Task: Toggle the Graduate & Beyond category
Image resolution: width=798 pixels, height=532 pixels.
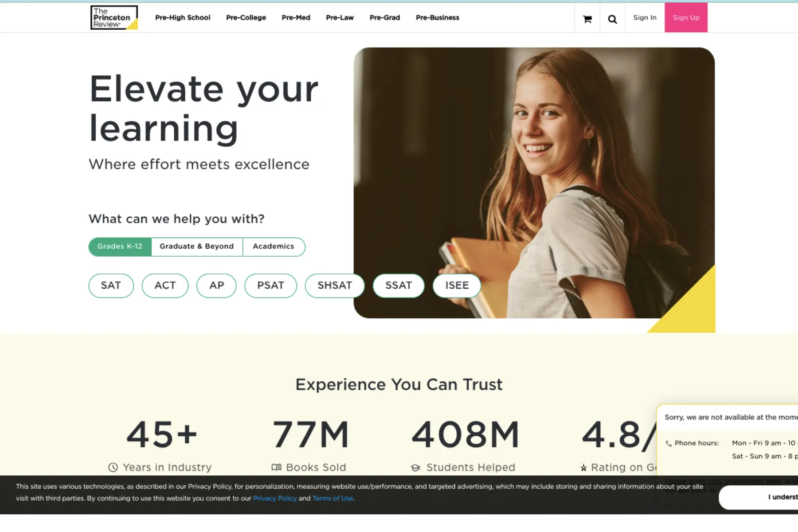Action: tap(196, 246)
